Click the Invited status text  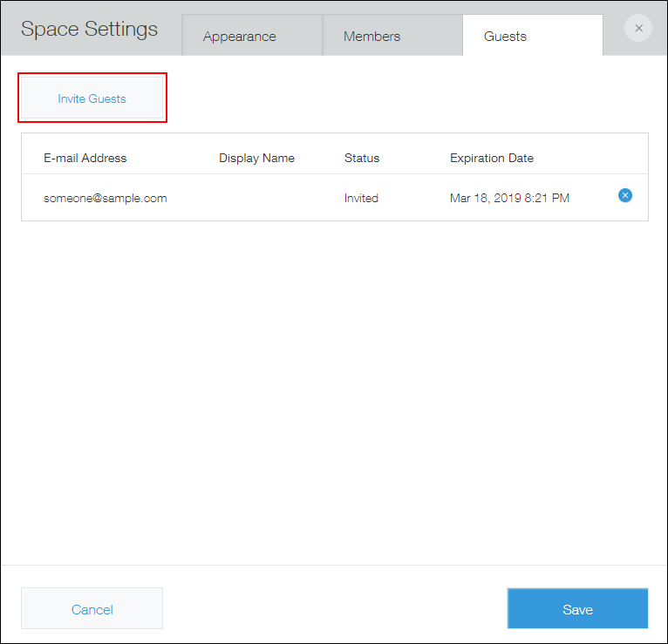coord(361,198)
